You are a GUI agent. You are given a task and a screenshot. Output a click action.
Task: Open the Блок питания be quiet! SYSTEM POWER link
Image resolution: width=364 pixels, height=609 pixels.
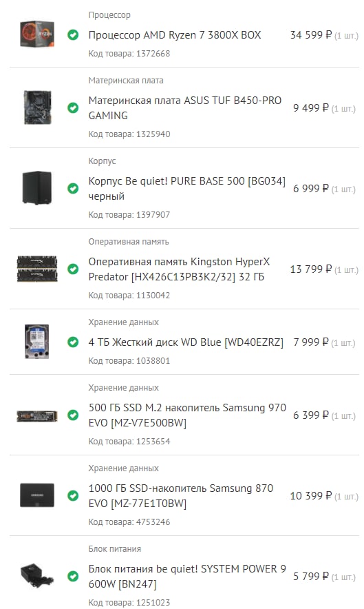coord(187,577)
